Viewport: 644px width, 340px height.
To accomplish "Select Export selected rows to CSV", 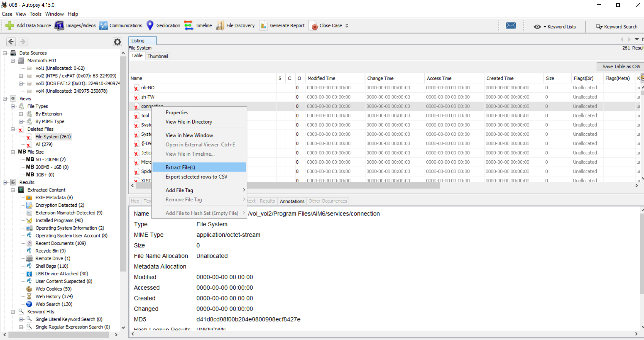I will pyautogui.click(x=199, y=177).
